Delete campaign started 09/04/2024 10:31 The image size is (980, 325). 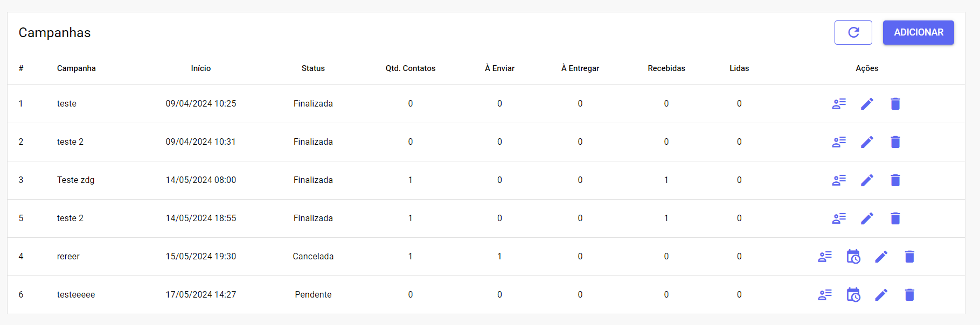point(895,142)
